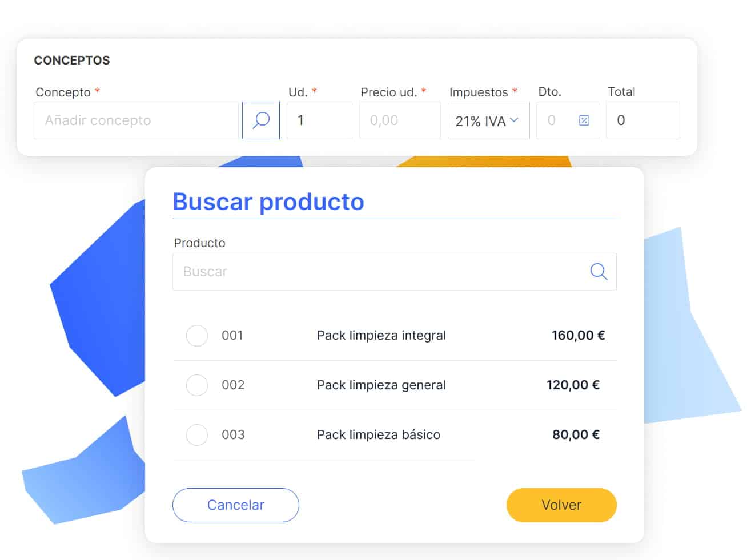Pick the radio button for product 003

pos(197,435)
